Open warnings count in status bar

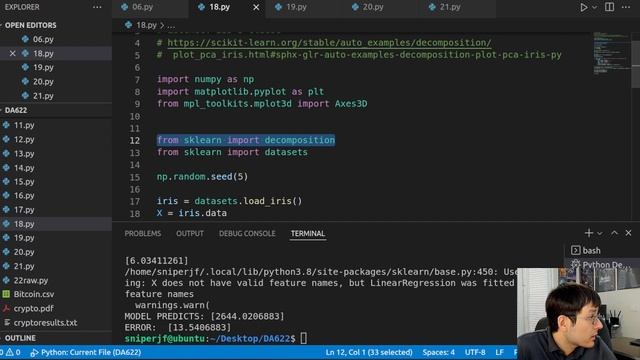tap(13, 352)
